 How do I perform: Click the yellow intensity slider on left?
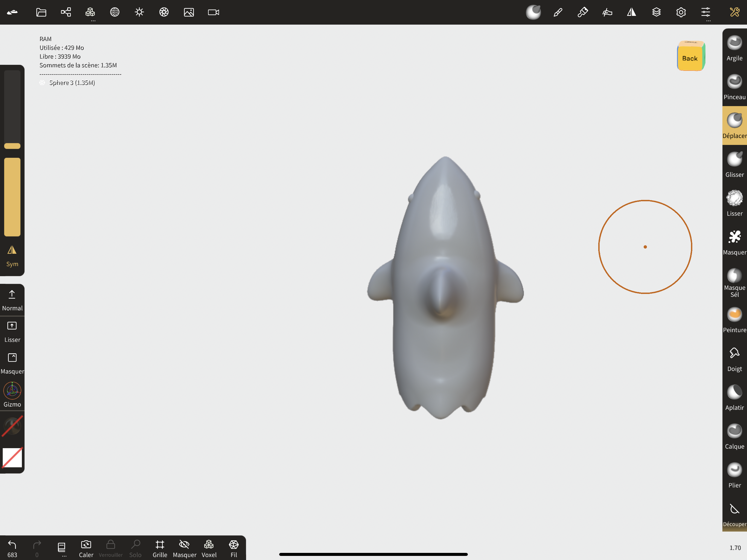[x=12, y=197]
